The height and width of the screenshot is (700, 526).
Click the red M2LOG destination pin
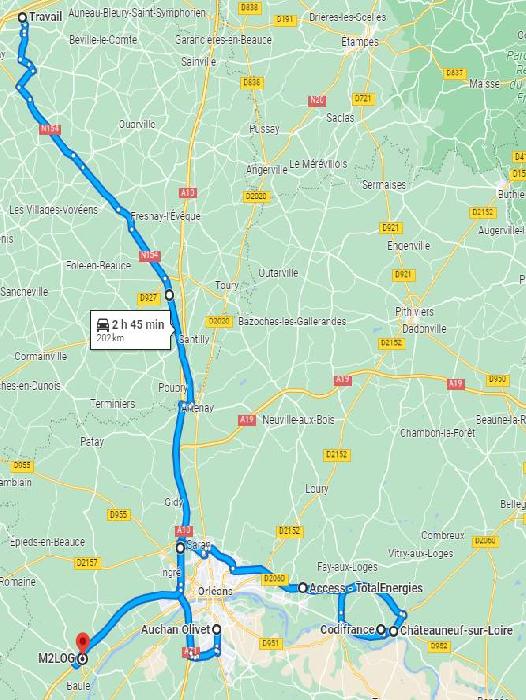click(82, 643)
